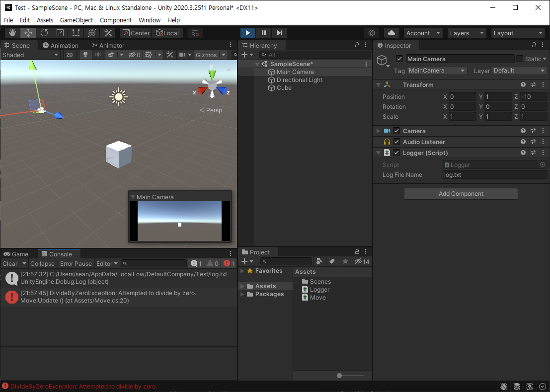Open Collab services icon
The image size is (550, 392).
[372, 33]
